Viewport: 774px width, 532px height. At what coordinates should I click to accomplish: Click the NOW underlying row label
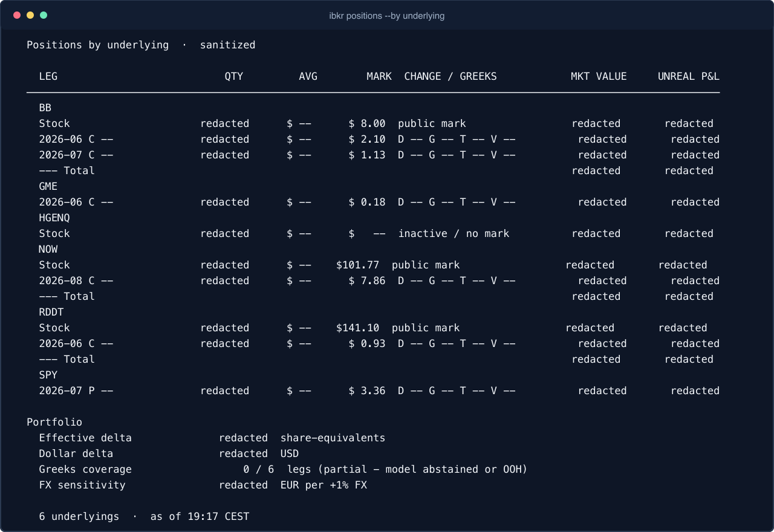[48, 249]
